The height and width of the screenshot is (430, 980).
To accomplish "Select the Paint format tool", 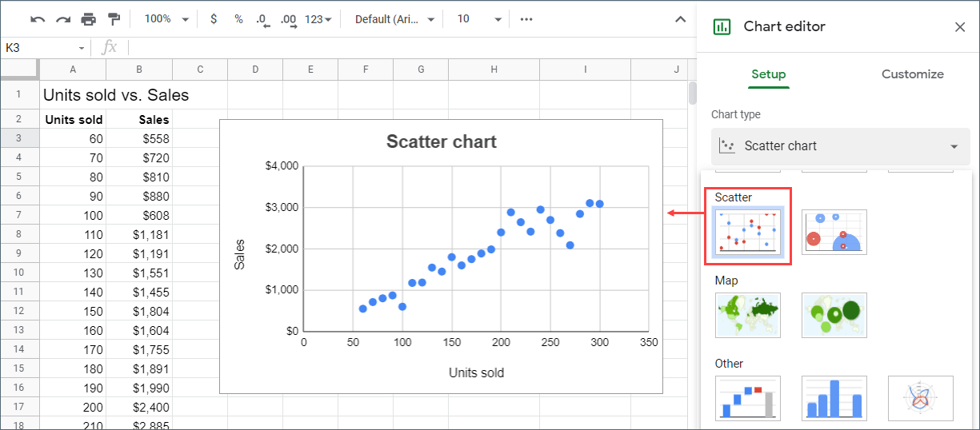I will tap(114, 19).
